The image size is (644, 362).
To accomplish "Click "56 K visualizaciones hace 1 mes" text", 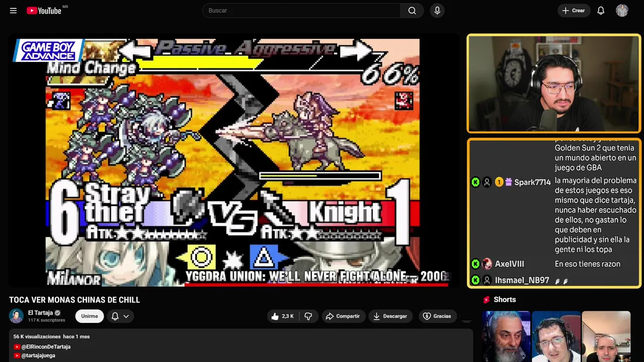I will pyautogui.click(x=51, y=336).
